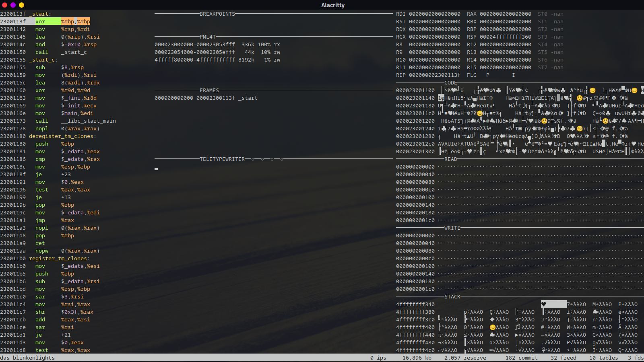Click the jmp %rax instruction

click(37, 220)
